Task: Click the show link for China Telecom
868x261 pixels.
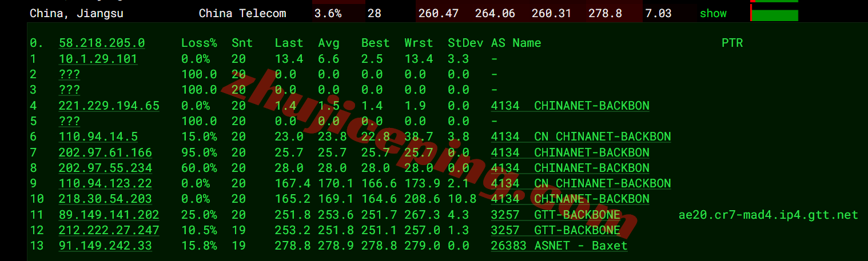Action: pyautogui.click(x=713, y=13)
